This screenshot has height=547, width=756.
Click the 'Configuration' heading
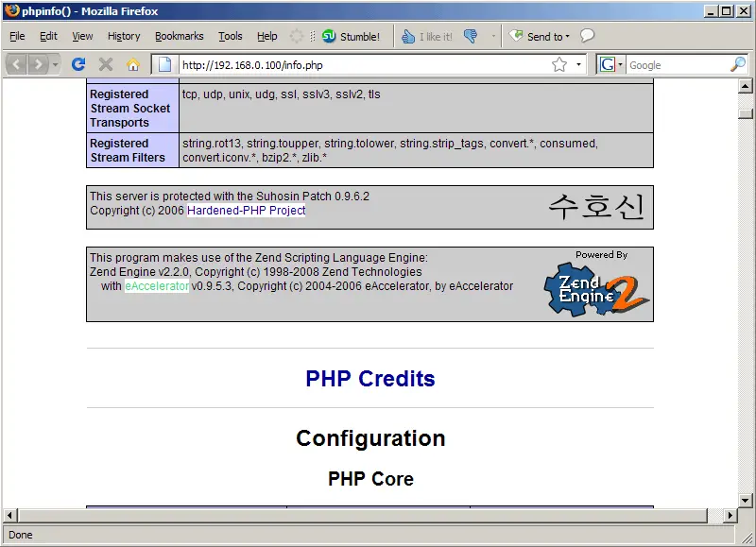370,438
